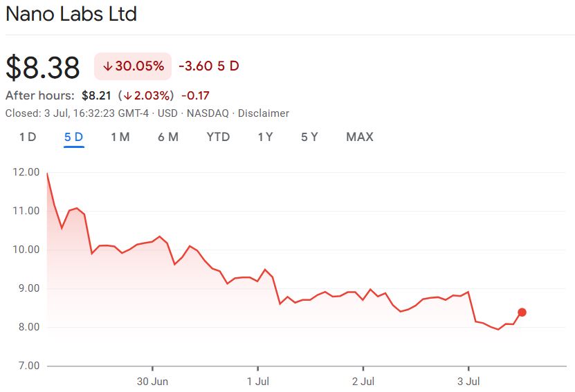Select the 5 D range tab
Screen dimensions: 575x392
pos(73,137)
